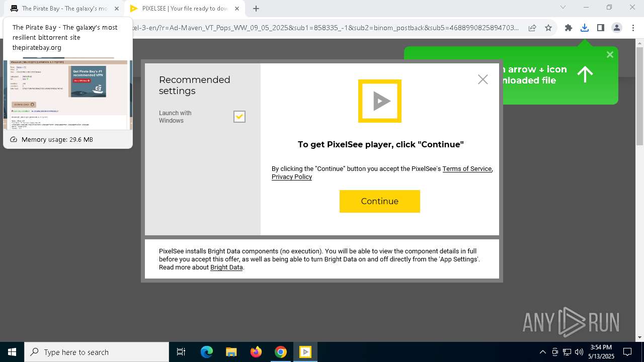Open the Windows Start menu
The height and width of the screenshot is (362, 644).
pyautogui.click(x=12, y=352)
